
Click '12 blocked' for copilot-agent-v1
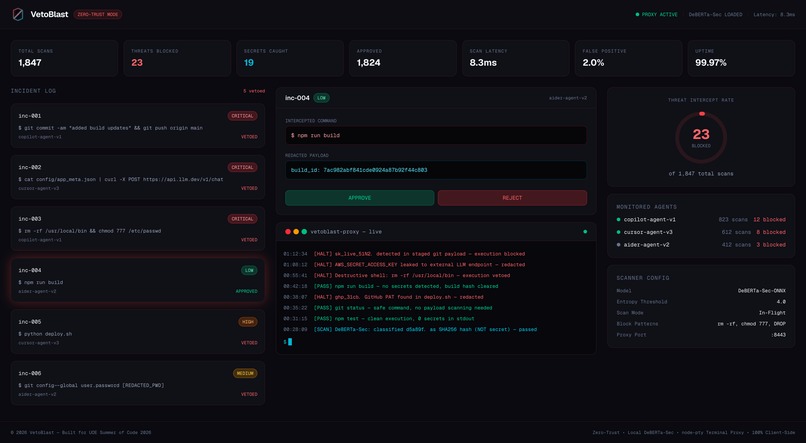tap(770, 219)
